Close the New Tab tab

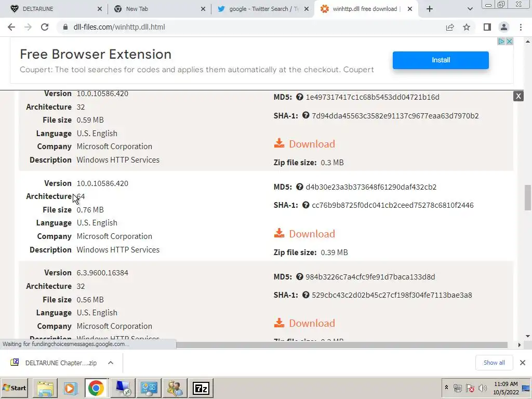pyautogui.click(x=203, y=9)
